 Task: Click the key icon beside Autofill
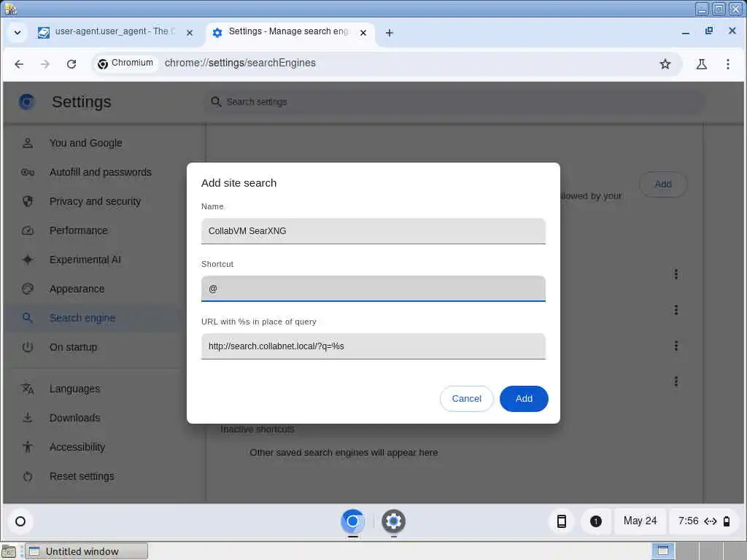coord(28,172)
